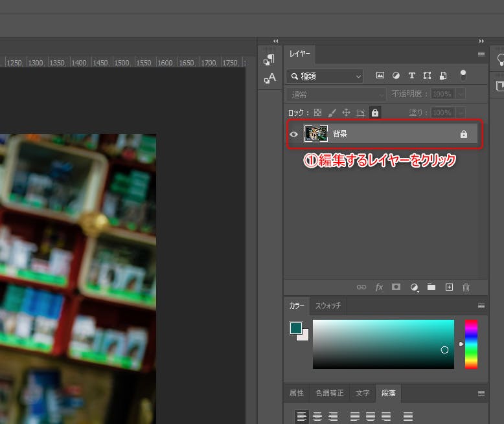Open the 種類 filter type dropdown
Image resolution: width=504 pixels, height=424 pixels.
tap(325, 76)
